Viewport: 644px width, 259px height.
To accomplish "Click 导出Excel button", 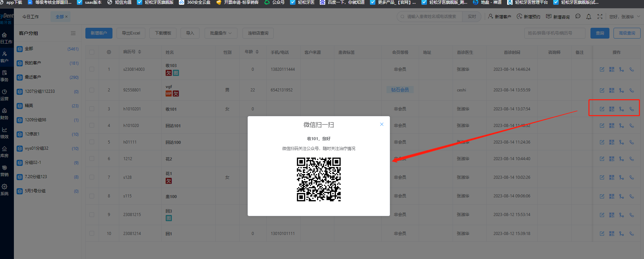I will point(131,33).
